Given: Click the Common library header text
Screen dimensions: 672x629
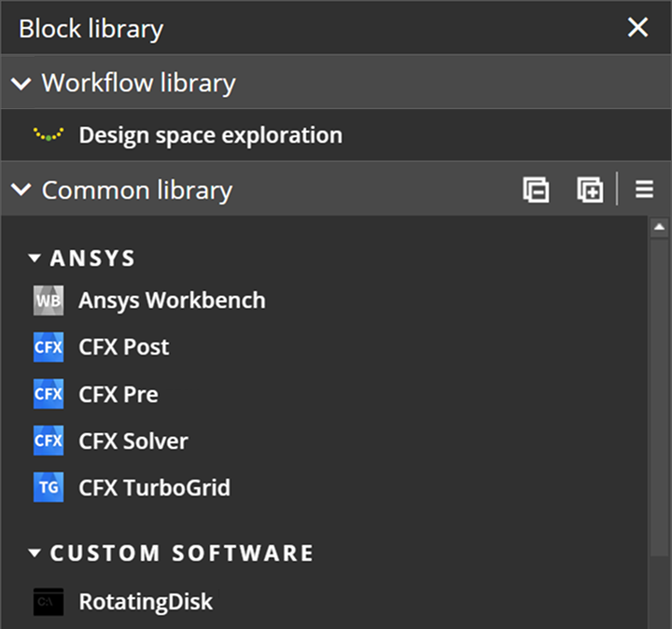Looking at the screenshot, I should [137, 189].
